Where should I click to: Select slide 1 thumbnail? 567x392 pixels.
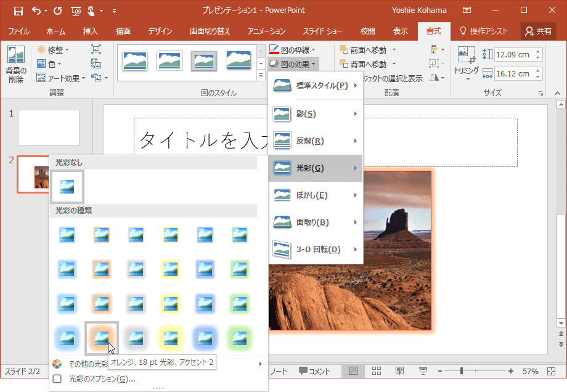[49, 128]
